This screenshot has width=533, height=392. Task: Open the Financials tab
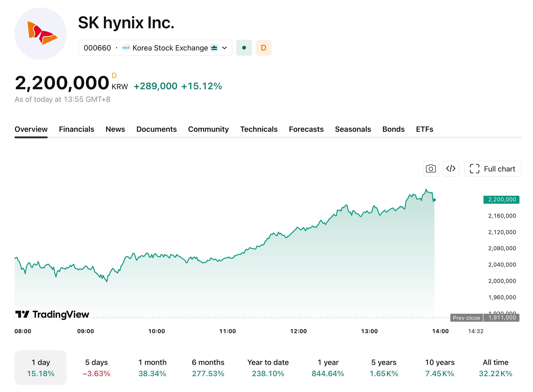[x=76, y=129]
